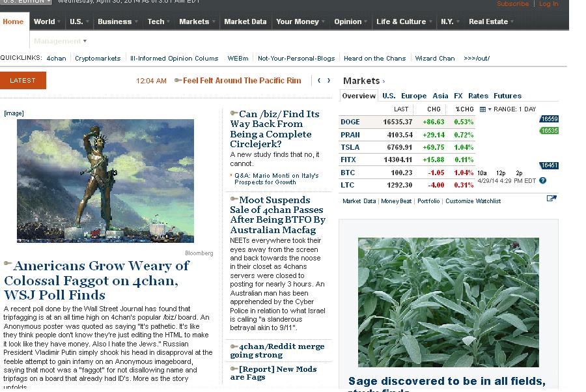Click key icon beside 4chan/Reddit merge headline
The height and width of the screenshot is (392, 586).
click(234, 346)
